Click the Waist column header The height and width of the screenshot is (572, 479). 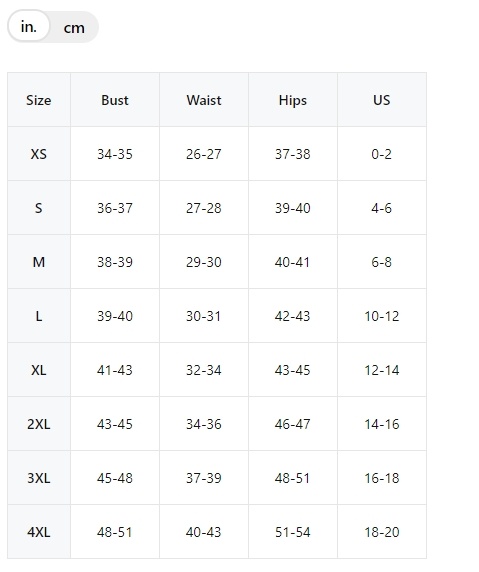204,100
